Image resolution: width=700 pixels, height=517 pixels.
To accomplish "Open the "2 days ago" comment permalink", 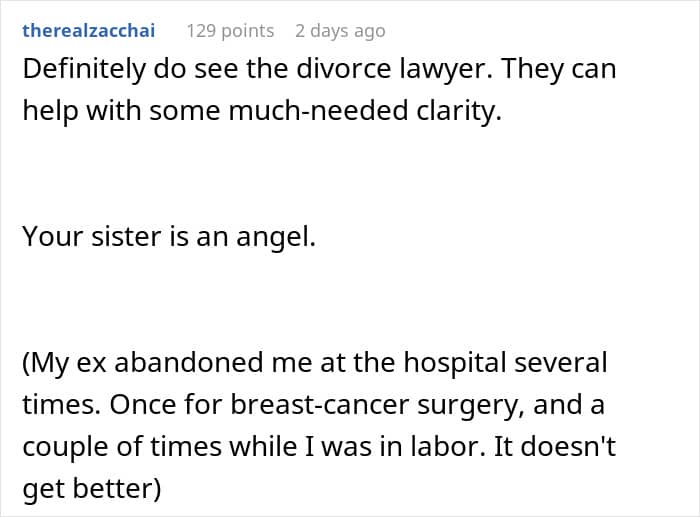I will 340,31.
